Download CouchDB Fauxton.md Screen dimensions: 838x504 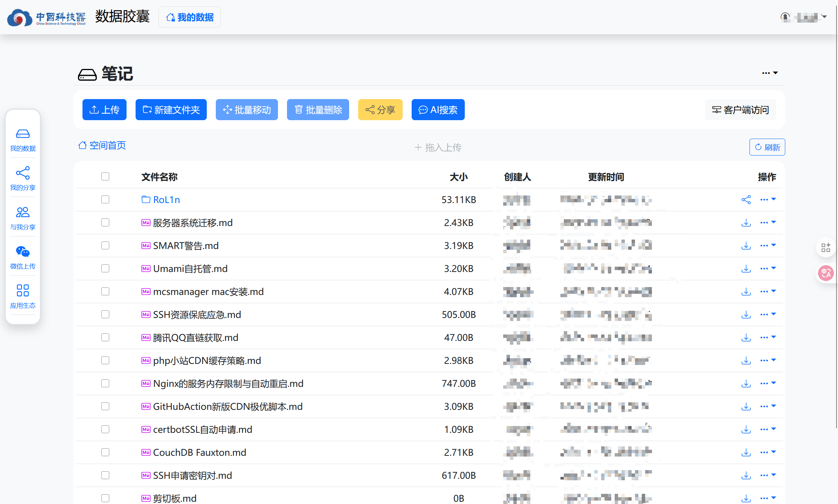coord(746,452)
